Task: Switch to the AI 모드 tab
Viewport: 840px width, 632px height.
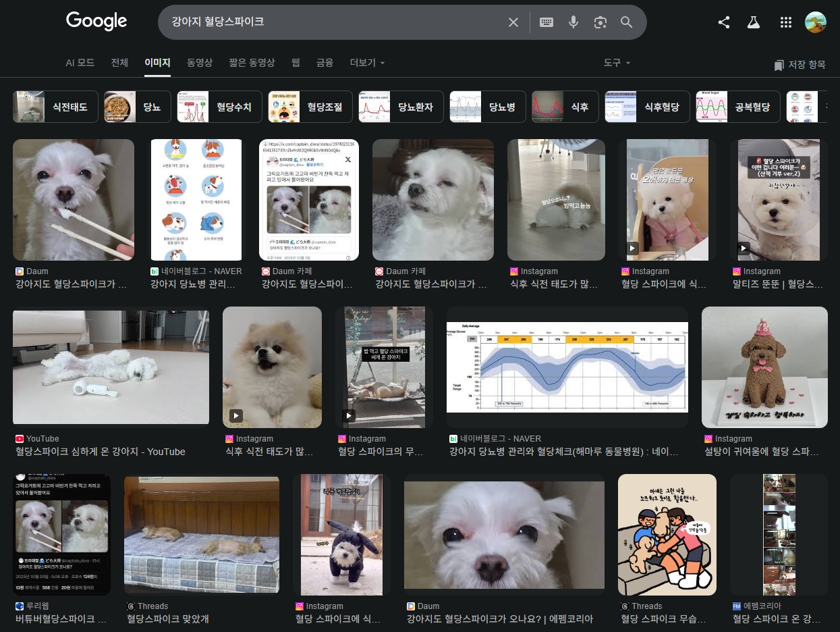Action: (x=80, y=63)
